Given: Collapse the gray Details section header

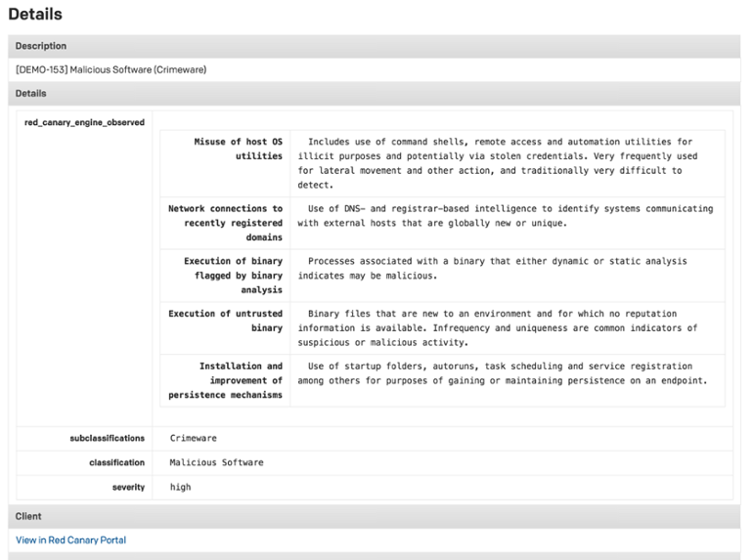Looking at the screenshot, I should pos(30,94).
